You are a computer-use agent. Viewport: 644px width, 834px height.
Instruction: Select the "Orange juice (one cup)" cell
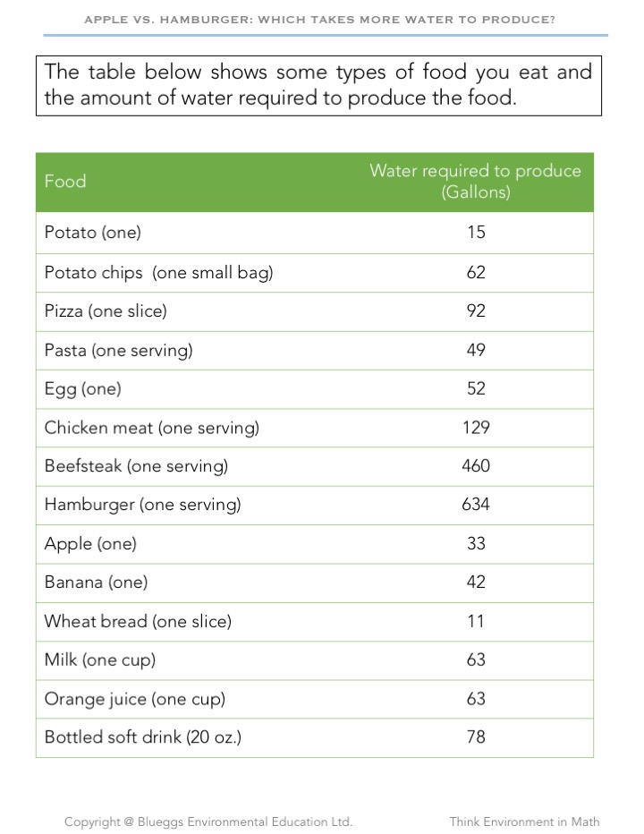[x=134, y=699]
